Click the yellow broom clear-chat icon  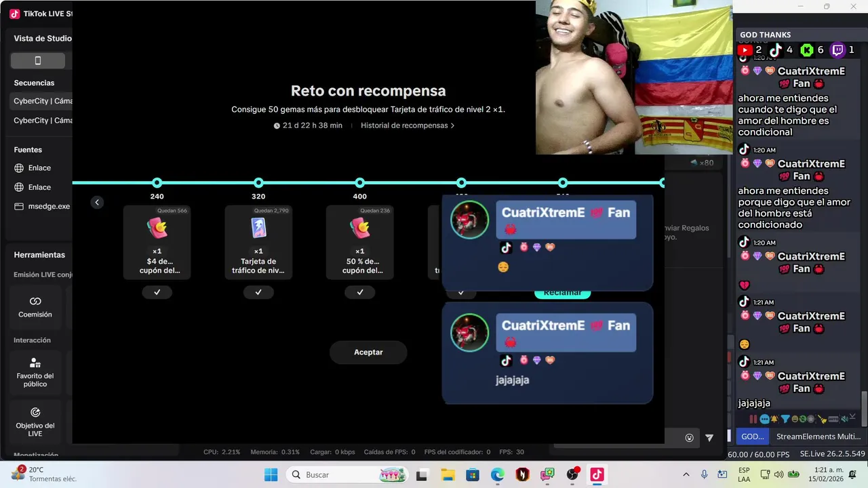tap(821, 419)
